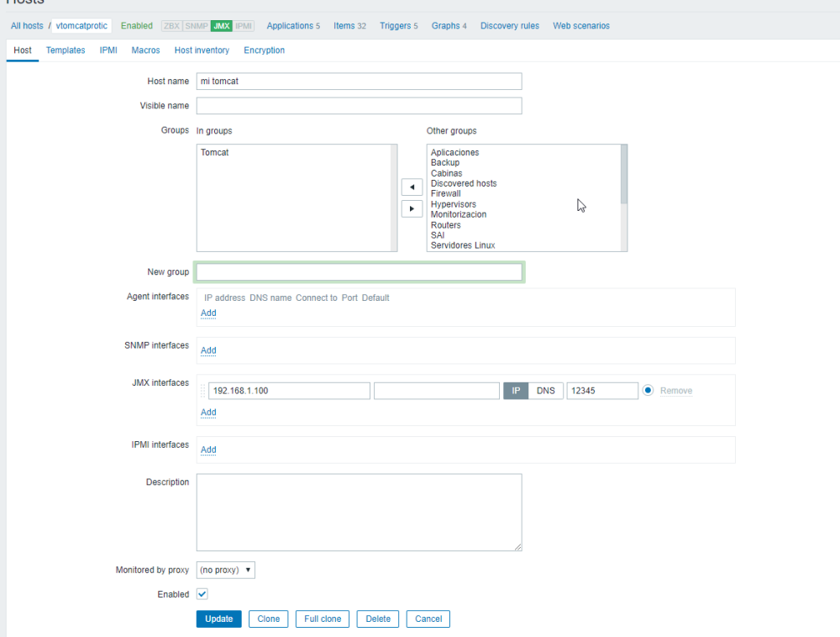840x637 pixels.
Task: Open the Monitored by proxy dropdown
Action: (225, 570)
